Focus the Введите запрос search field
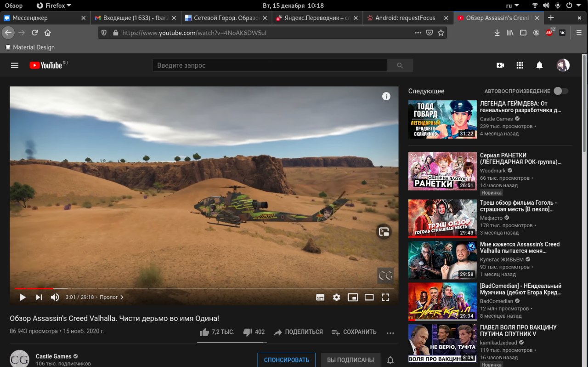This screenshot has height=367, width=588. pyautogui.click(x=270, y=65)
